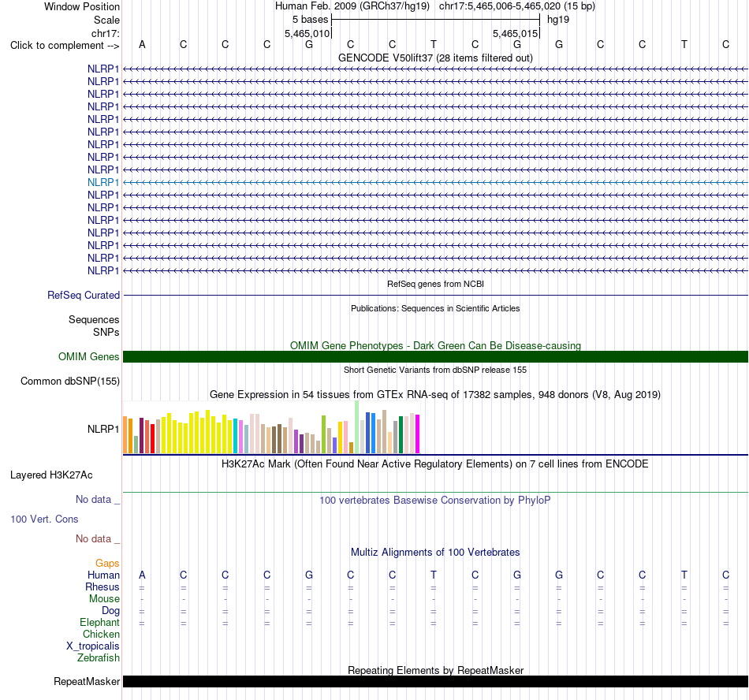Click the '5 bases' scale text
This screenshot has height=700, width=749.
tap(311, 20)
